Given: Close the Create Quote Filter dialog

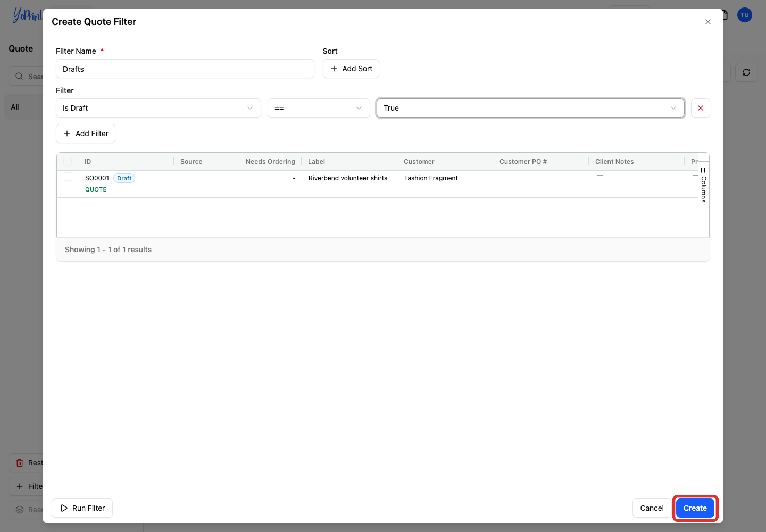Looking at the screenshot, I should point(707,22).
